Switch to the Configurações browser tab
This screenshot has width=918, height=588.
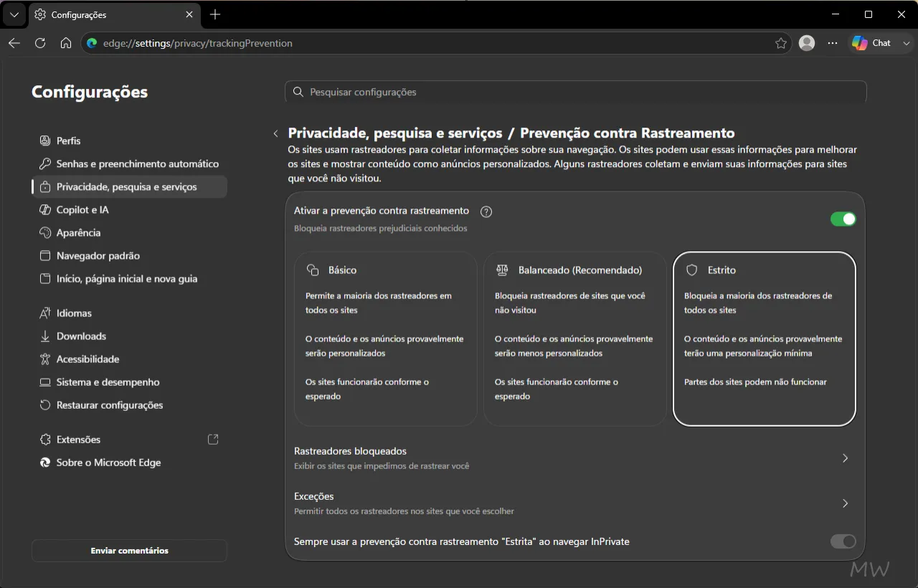pyautogui.click(x=115, y=14)
